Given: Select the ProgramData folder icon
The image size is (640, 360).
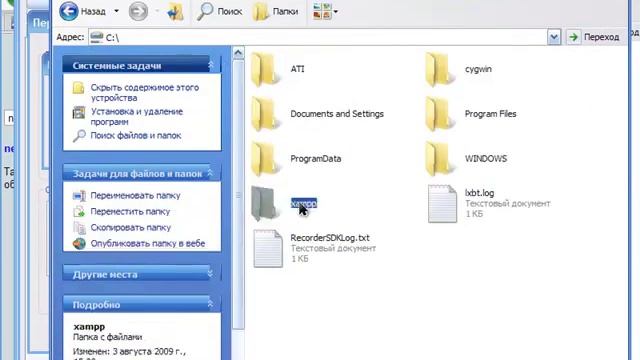Looking at the screenshot, I should coord(266,159).
